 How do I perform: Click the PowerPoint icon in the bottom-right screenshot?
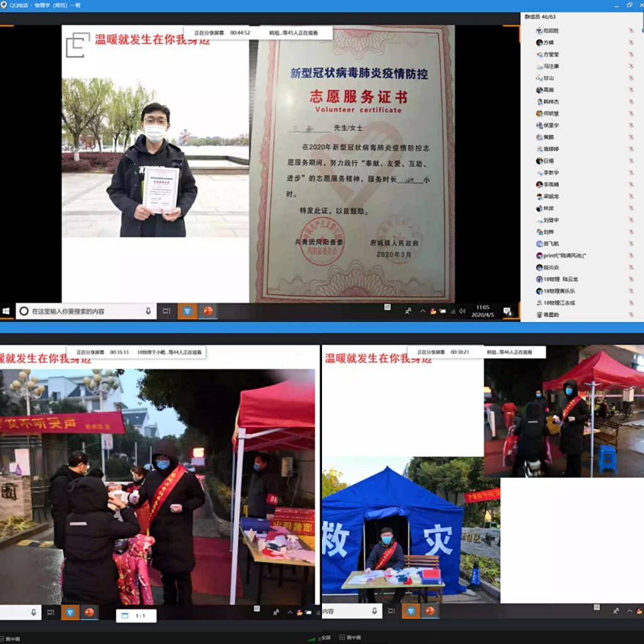click(x=430, y=611)
